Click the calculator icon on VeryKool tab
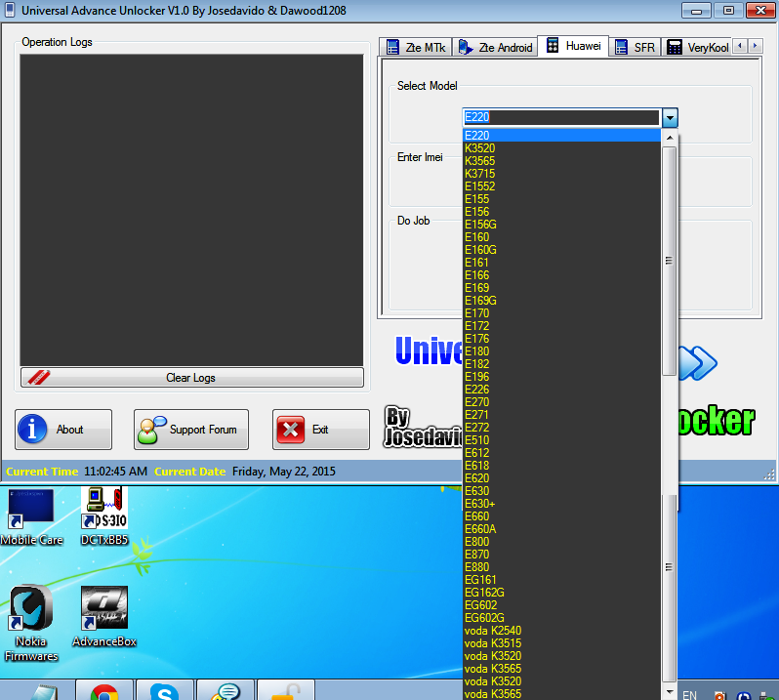The image size is (779, 700). click(675, 47)
